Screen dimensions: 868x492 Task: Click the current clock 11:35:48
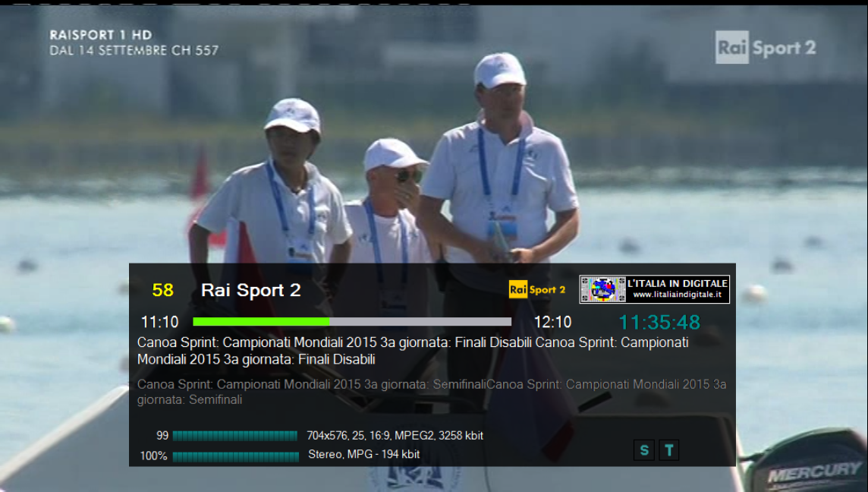click(x=659, y=322)
